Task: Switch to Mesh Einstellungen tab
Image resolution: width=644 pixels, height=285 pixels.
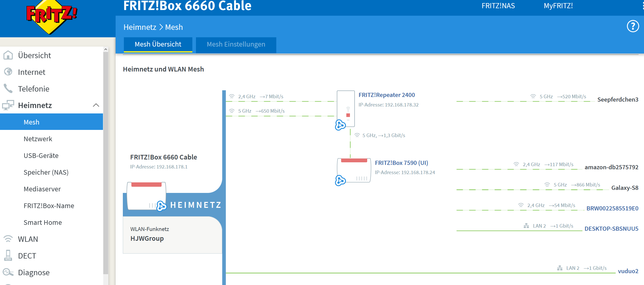Action: [236, 44]
